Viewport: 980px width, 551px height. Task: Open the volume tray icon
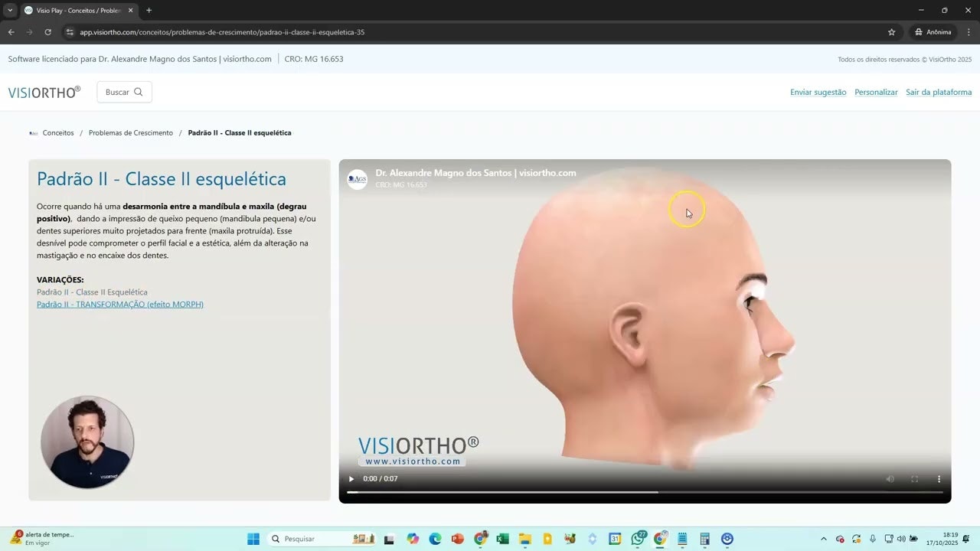pyautogui.click(x=900, y=539)
